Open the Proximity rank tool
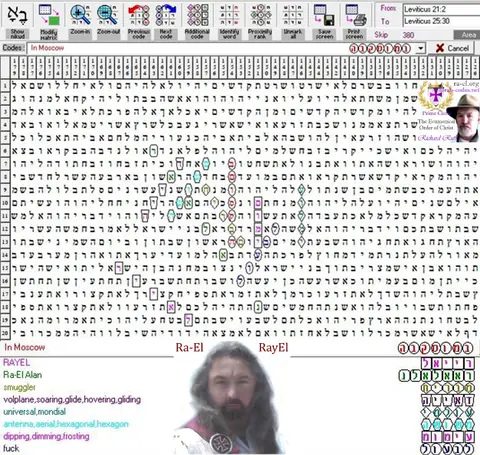 (260, 15)
